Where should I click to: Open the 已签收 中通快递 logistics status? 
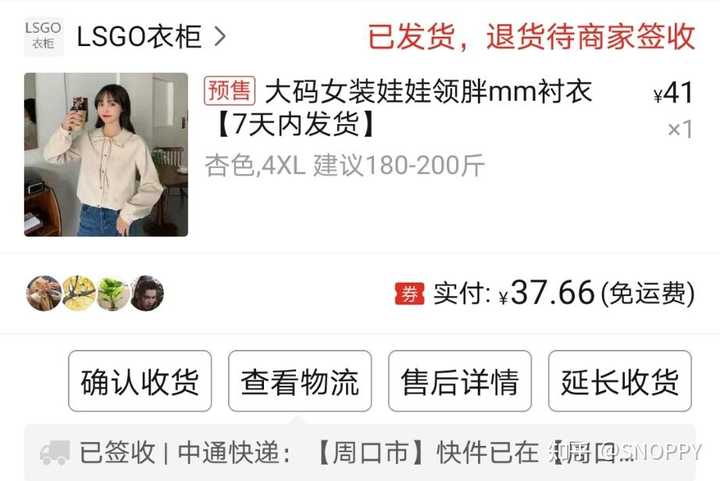coord(360,453)
